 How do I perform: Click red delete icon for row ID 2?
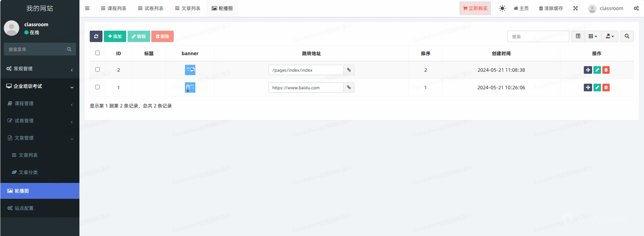pyautogui.click(x=606, y=70)
